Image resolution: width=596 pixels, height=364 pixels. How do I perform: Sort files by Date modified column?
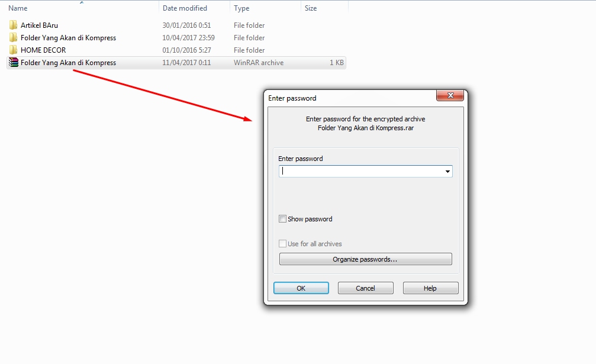pos(185,8)
